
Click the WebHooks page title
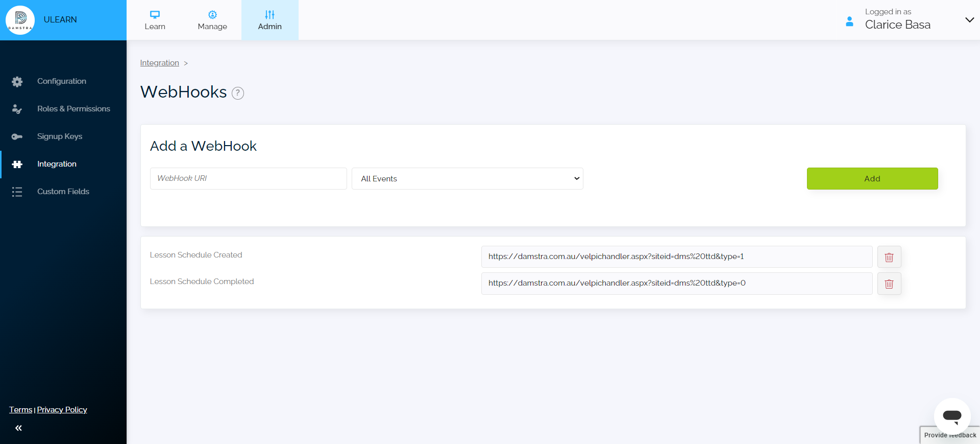point(183,92)
